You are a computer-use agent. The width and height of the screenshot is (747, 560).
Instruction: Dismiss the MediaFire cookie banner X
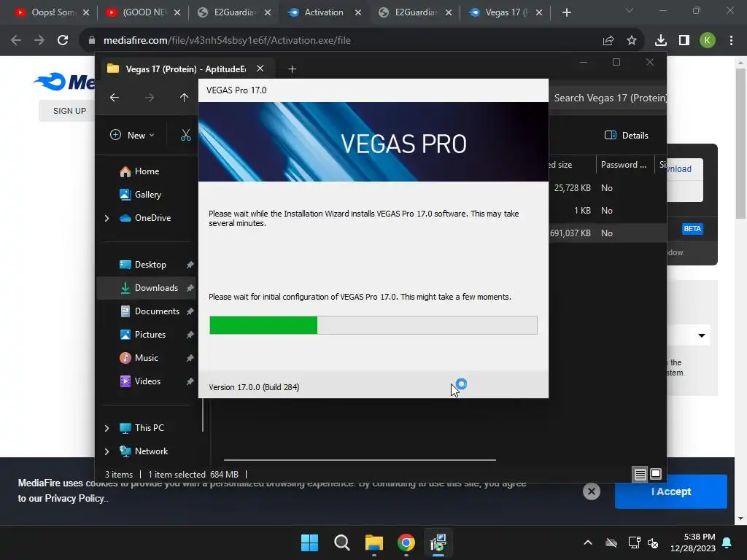coord(591,491)
